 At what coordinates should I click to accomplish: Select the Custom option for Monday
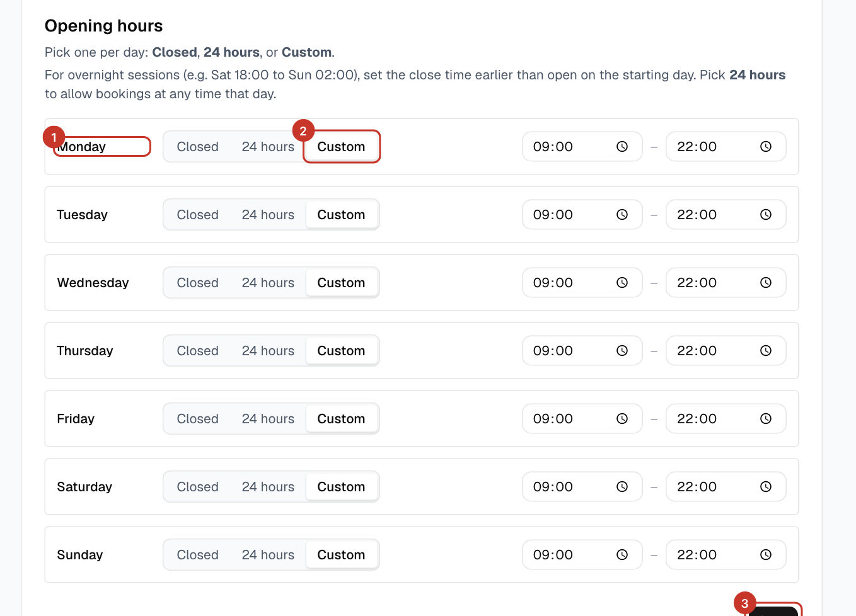pos(342,147)
